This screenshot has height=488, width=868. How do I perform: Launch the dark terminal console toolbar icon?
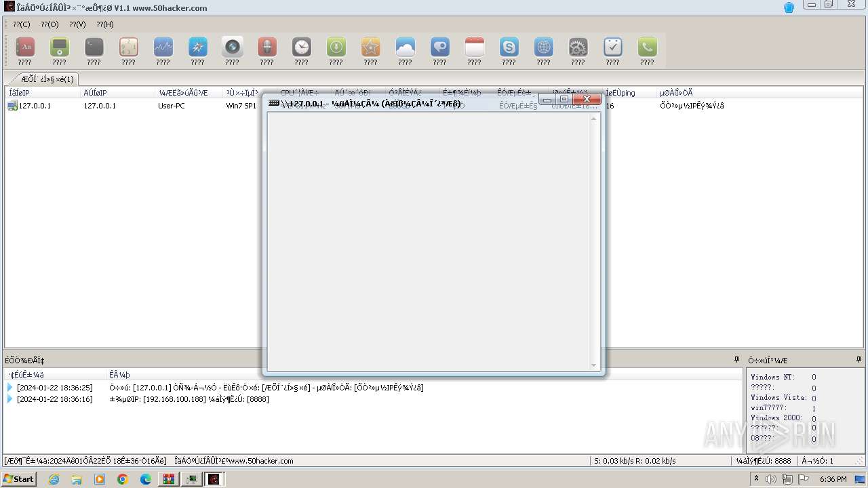pyautogui.click(x=94, y=47)
